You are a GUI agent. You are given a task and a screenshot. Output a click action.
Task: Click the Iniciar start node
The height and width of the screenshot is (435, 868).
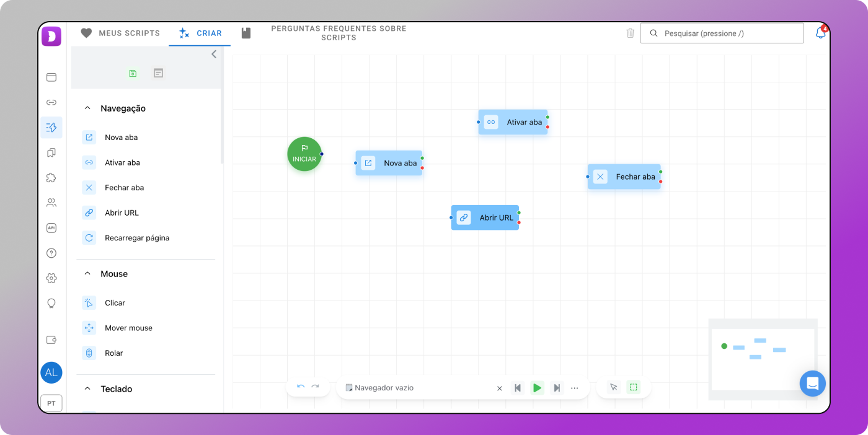pos(304,154)
